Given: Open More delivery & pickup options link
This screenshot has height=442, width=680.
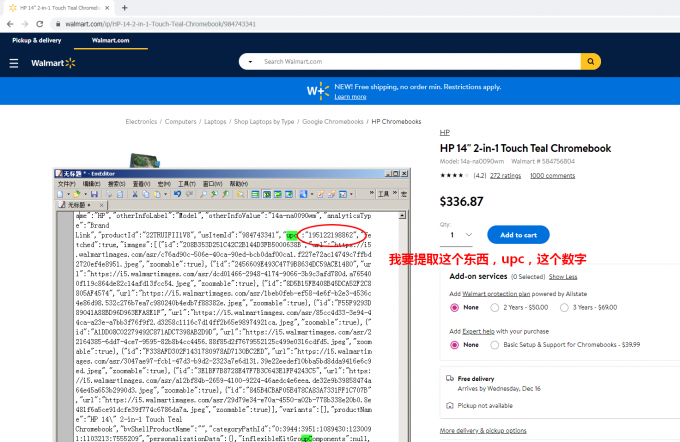Looking at the screenshot, I should (483, 431).
